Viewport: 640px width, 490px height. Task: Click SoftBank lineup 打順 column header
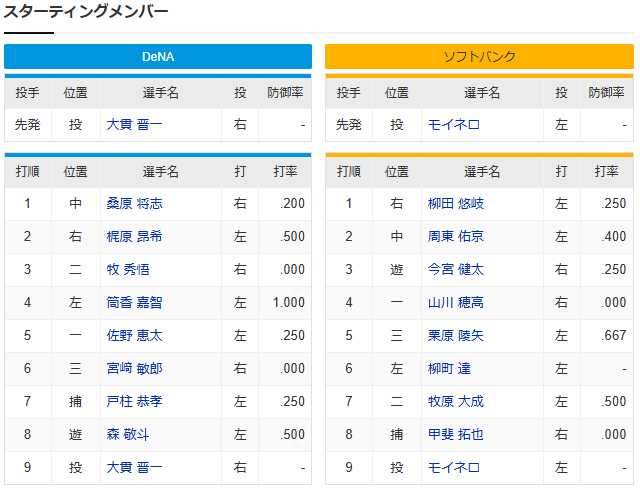coord(349,172)
